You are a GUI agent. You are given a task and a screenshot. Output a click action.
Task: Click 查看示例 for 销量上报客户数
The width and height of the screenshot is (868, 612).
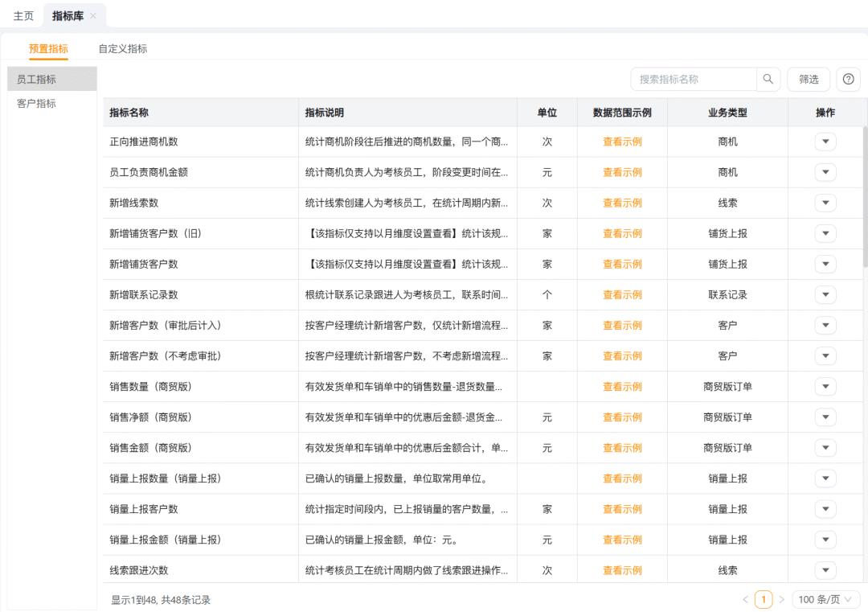(621, 508)
